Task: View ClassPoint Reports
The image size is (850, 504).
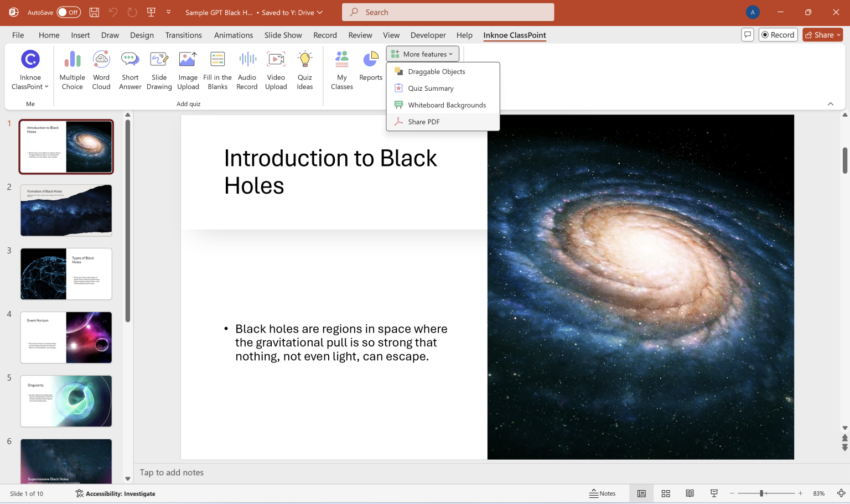Action: pos(371,69)
